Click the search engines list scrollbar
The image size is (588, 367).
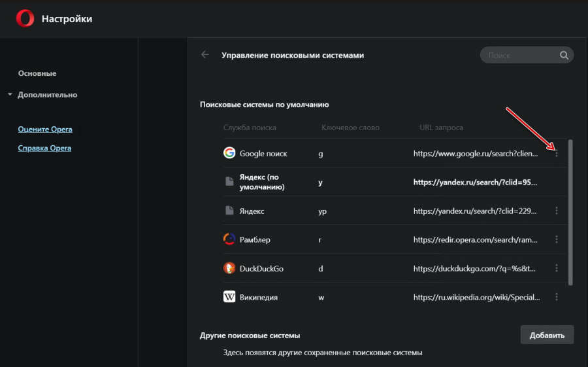pyautogui.click(x=570, y=212)
